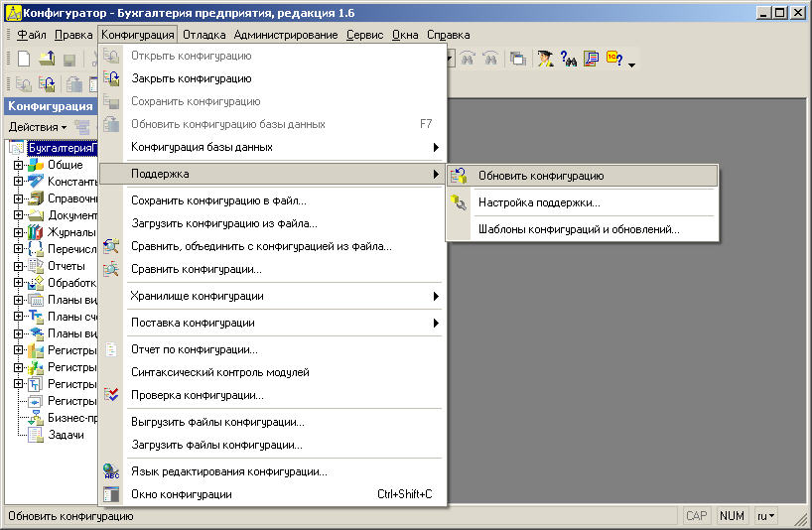Click the New document toolbar icon
The image size is (812, 530).
(24, 59)
